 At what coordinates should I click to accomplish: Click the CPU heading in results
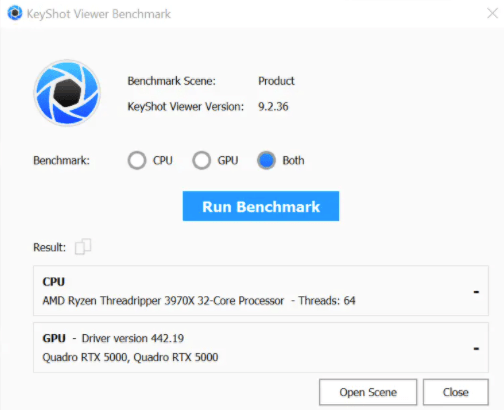pyautogui.click(x=54, y=282)
